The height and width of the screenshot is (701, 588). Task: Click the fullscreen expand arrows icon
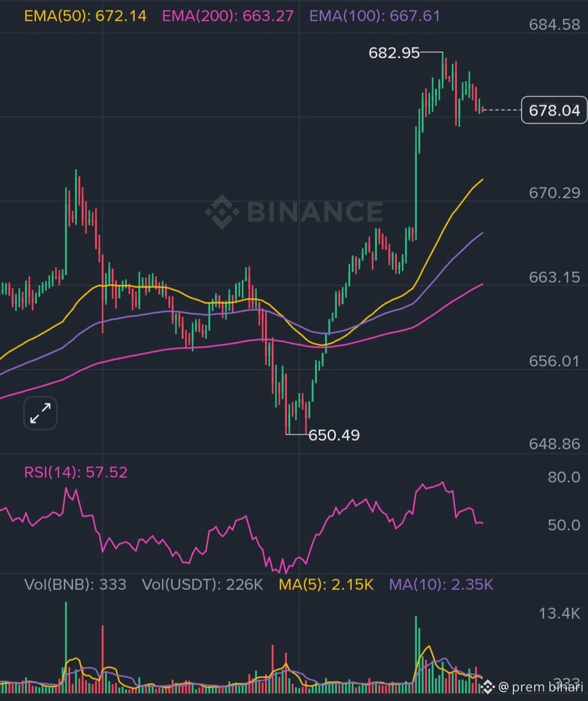coord(40,413)
